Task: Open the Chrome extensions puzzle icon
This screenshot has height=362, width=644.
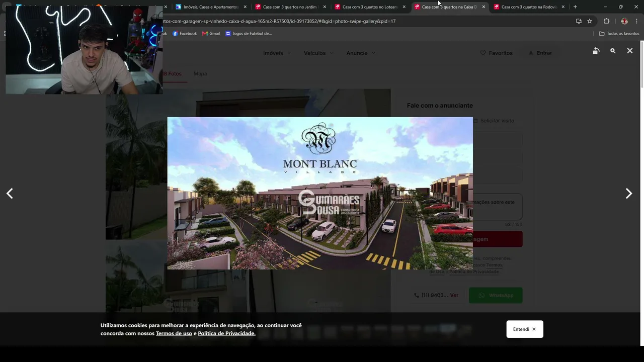Action: coord(606,21)
